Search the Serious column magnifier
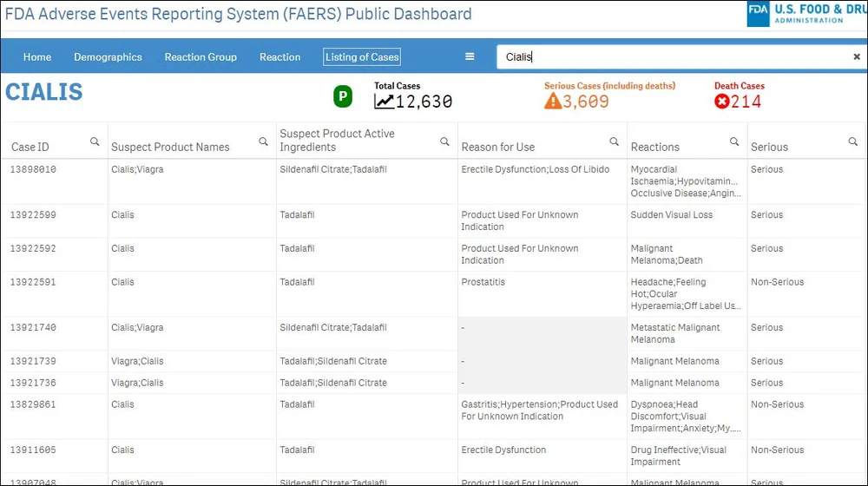868x486 pixels. pos(853,141)
